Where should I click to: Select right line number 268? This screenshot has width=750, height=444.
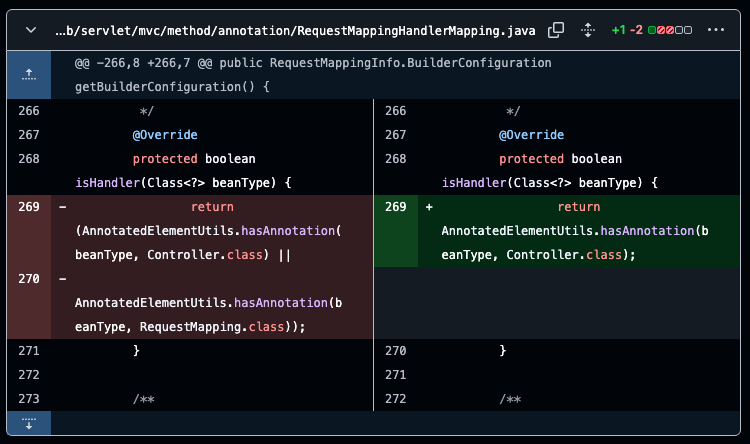(396, 159)
